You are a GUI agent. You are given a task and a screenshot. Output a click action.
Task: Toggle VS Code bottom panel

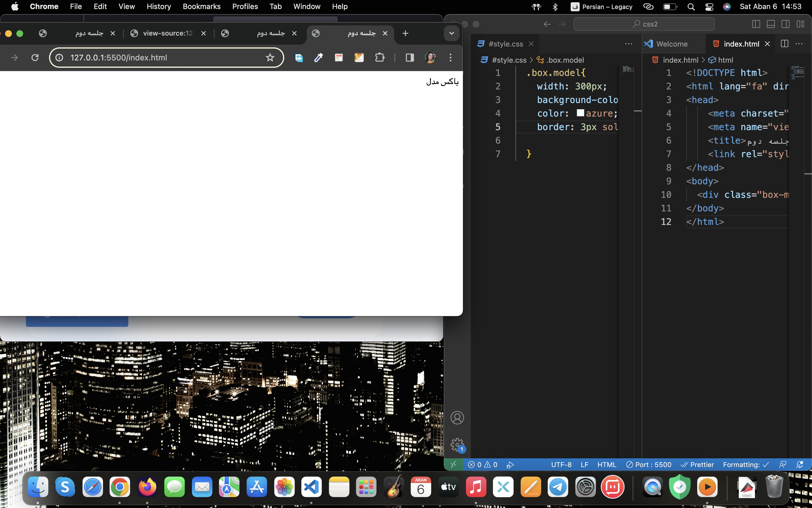coord(771,24)
